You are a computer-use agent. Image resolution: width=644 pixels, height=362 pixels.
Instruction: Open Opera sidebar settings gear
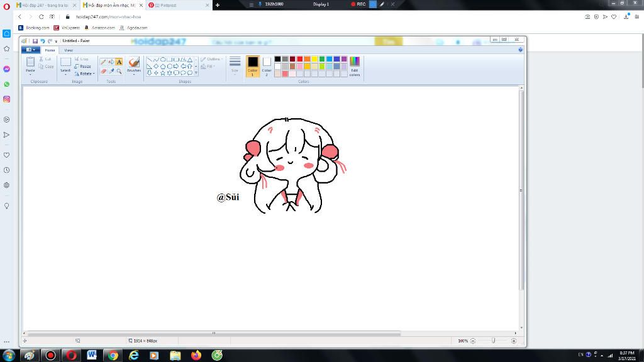tap(6, 185)
